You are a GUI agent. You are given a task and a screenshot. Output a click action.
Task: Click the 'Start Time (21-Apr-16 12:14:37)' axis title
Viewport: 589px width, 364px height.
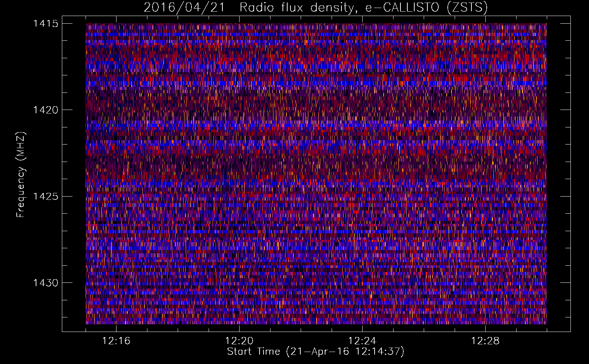[x=316, y=352]
